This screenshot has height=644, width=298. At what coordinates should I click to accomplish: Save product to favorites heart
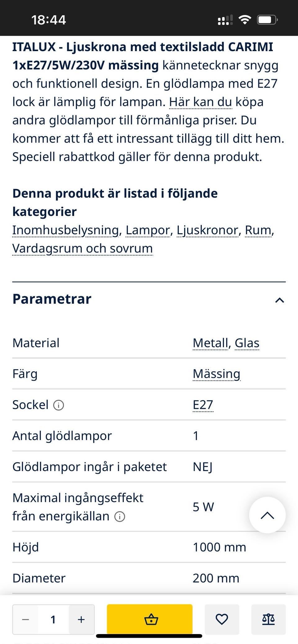coord(222,619)
